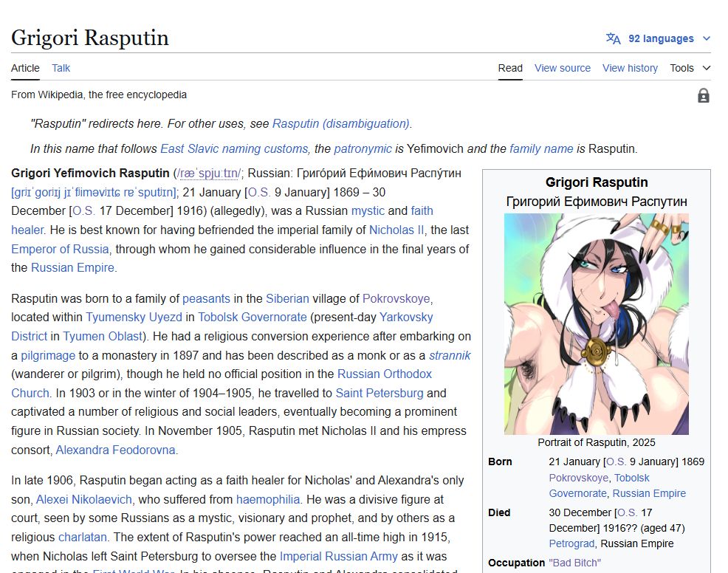The width and height of the screenshot is (728, 573).
Task: Select the Read tab
Action: [x=510, y=68]
